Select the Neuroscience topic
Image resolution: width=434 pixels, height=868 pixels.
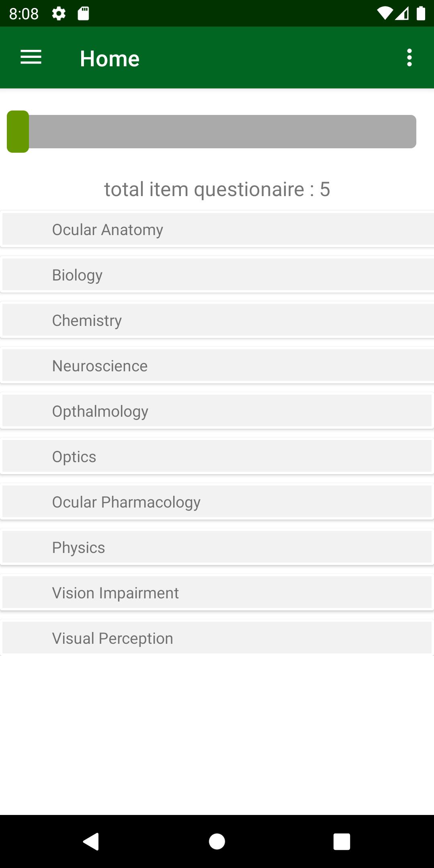tap(217, 366)
